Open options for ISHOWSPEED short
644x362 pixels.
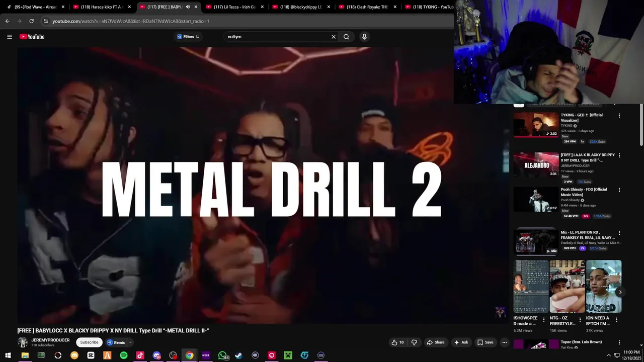[x=543, y=319]
